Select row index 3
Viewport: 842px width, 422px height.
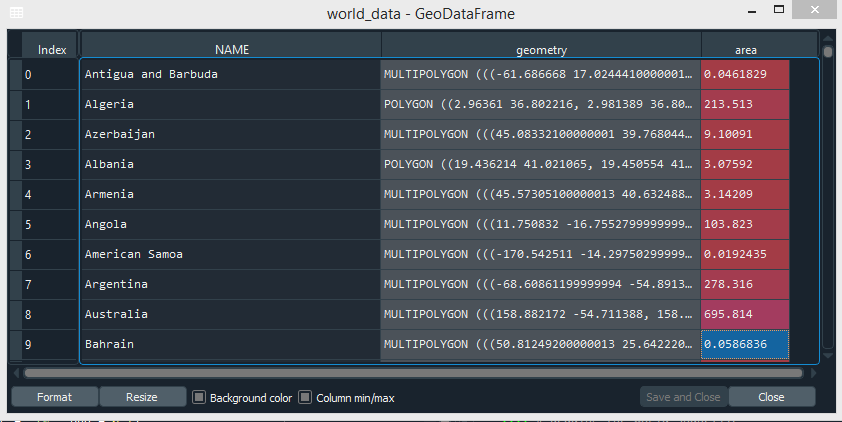click(49, 165)
